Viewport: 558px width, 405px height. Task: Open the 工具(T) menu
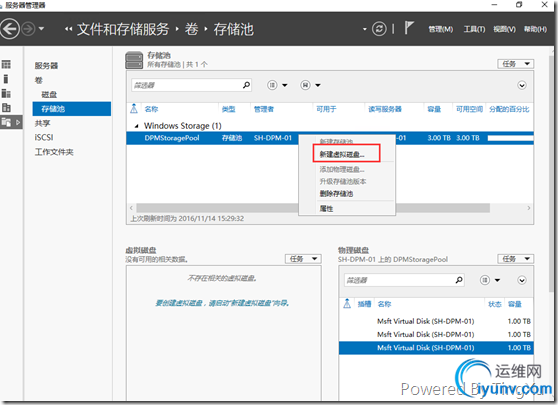coord(474,29)
